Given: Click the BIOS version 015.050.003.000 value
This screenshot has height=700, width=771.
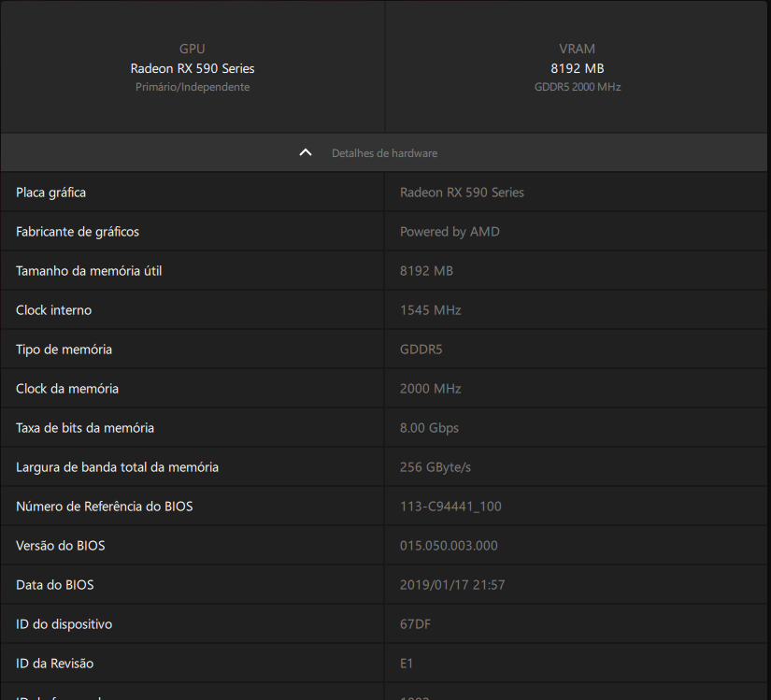Looking at the screenshot, I should (449, 546).
